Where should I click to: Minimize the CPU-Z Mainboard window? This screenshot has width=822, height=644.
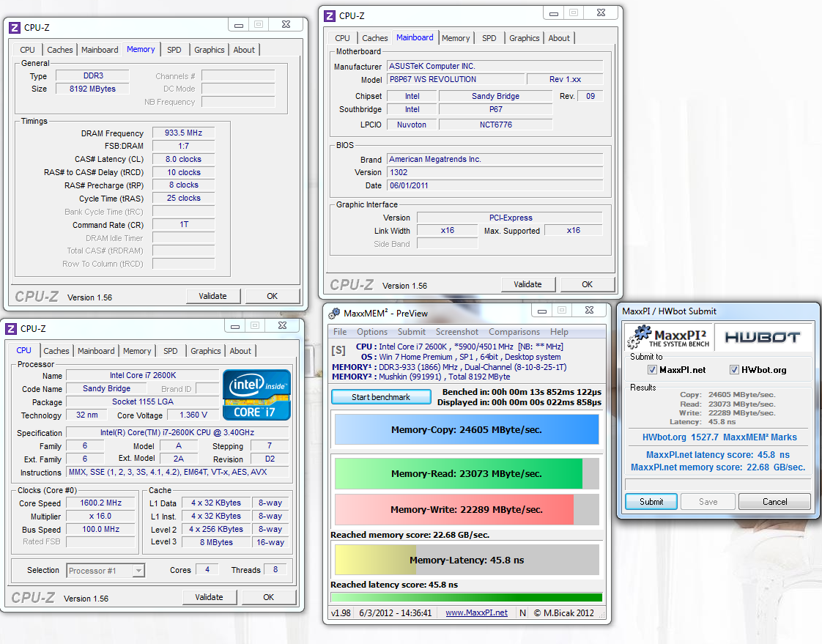point(554,13)
